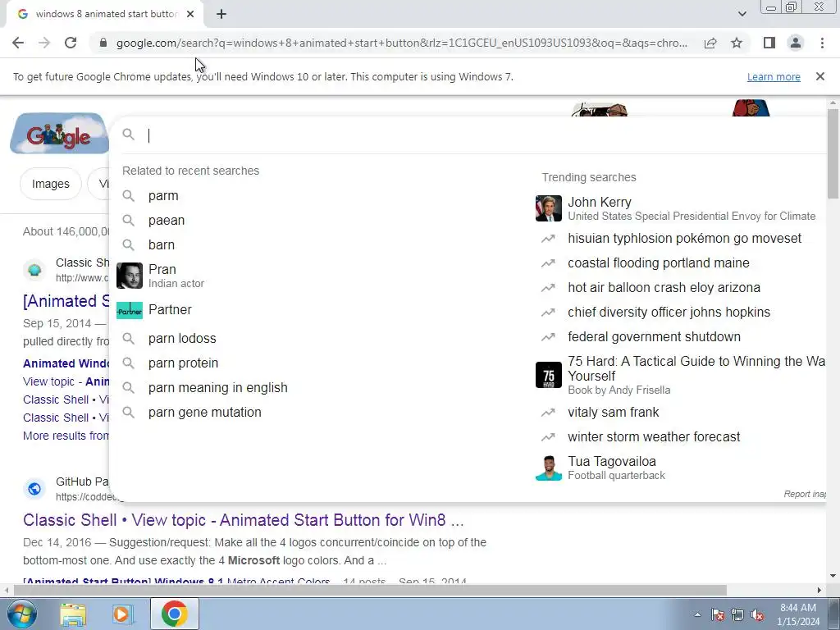
Task: Click the forward navigation arrow
Action: [44, 43]
